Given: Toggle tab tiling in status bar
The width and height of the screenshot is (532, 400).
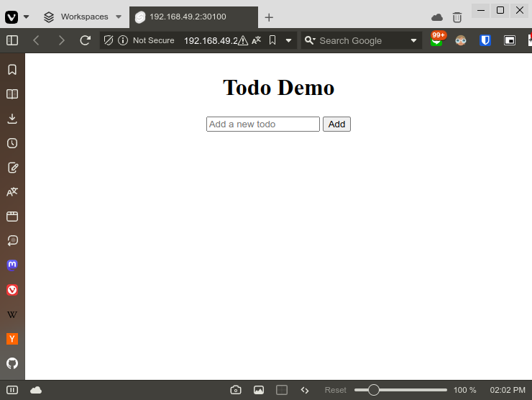Looking at the screenshot, I should tap(282, 390).
